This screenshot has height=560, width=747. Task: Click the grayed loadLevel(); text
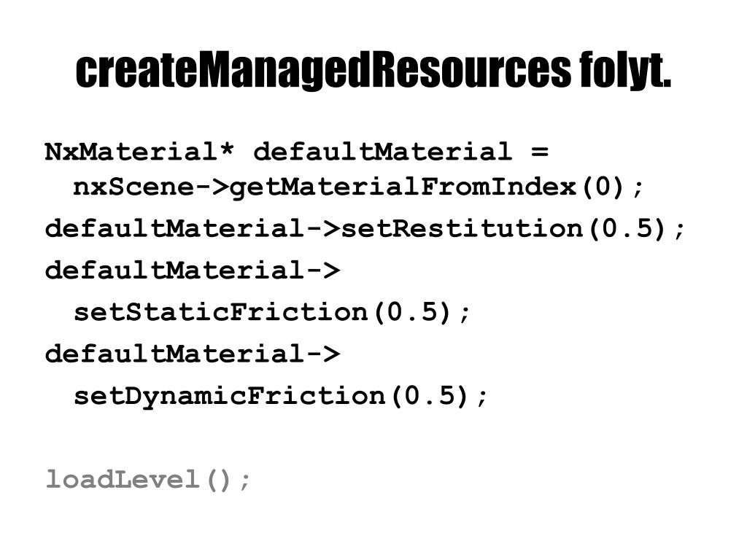147,480
